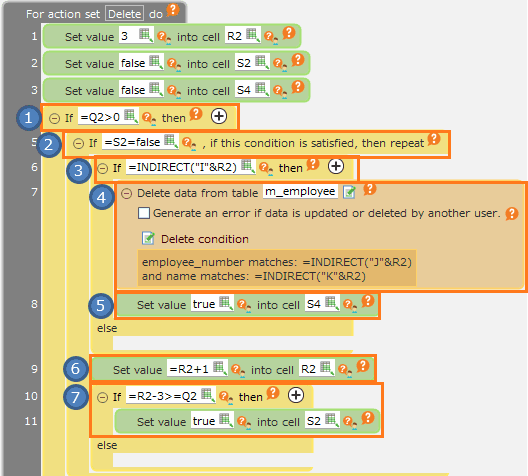The height and width of the screenshot is (476, 528).
Task: Click the Delete condition label
Action: point(205,239)
